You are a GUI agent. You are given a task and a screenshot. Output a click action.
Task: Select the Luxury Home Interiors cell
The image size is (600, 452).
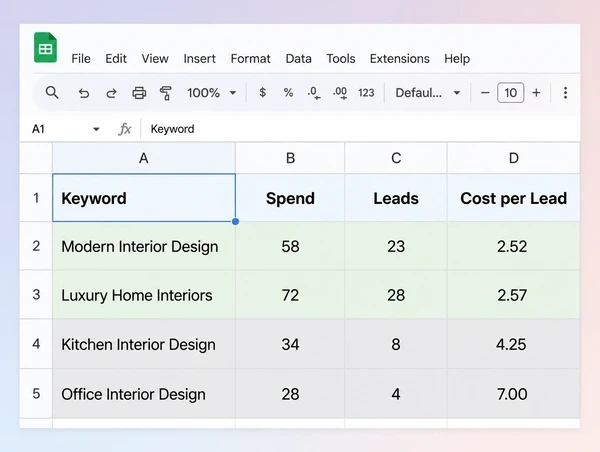(x=144, y=295)
